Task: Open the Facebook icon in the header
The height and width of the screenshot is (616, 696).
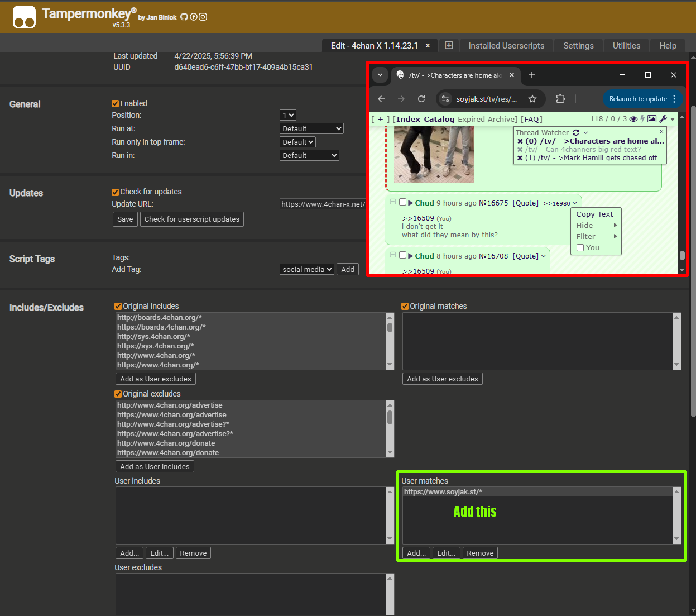Action: coord(194,17)
